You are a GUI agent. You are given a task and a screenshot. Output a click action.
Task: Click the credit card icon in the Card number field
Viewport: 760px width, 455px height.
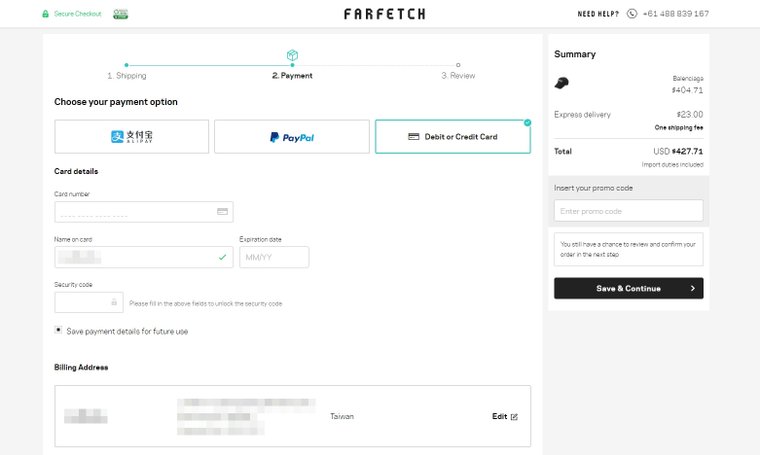tap(222, 211)
